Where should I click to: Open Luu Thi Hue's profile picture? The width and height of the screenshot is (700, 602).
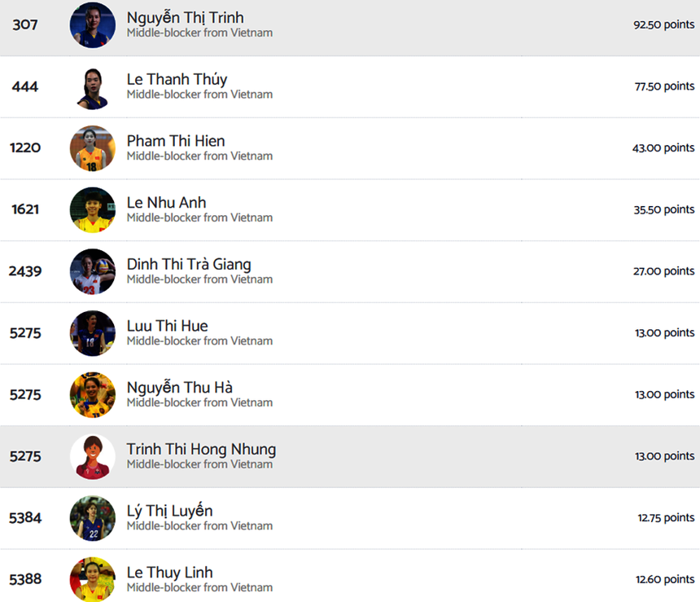click(92, 333)
